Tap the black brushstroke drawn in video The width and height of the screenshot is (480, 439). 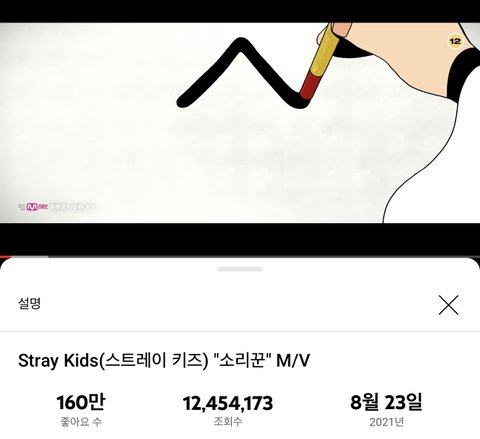[242, 73]
